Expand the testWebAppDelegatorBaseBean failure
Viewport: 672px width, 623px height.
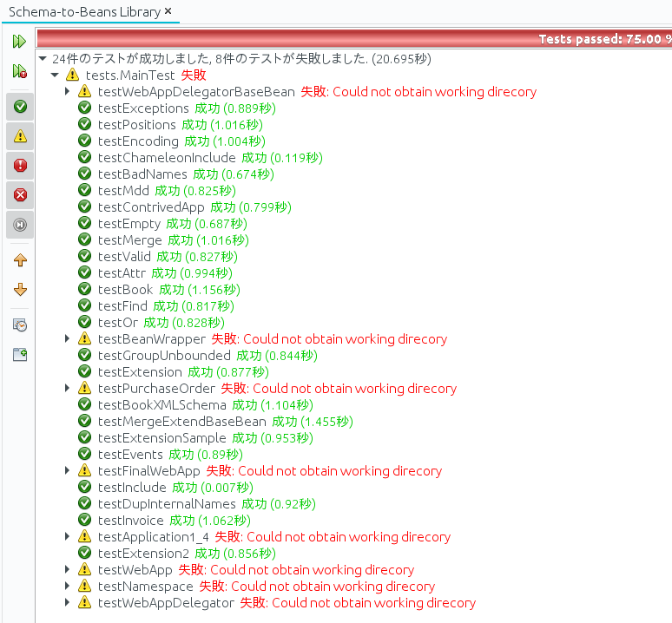point(67,91)
